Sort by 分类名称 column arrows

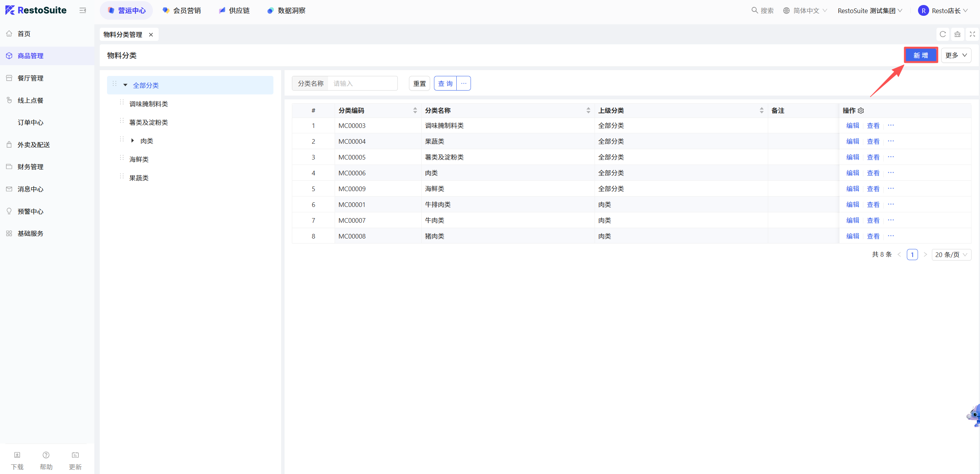(x=588, y=111)
